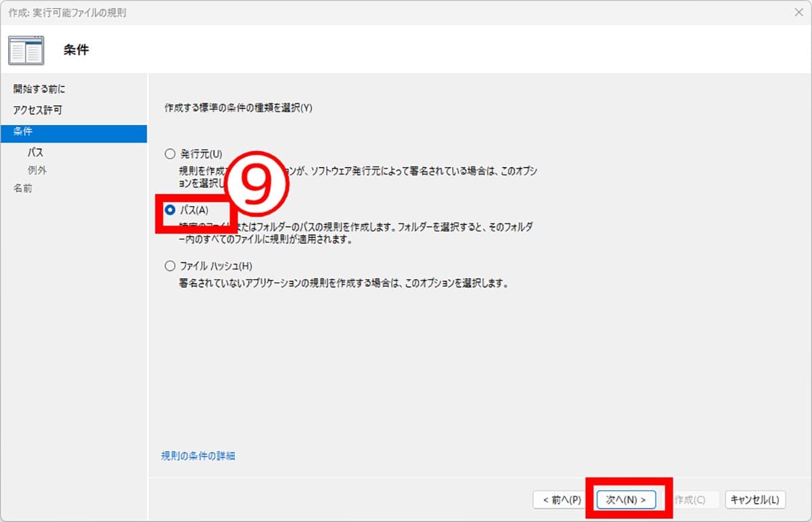This screenshot has height=522, width=812.
Task: Choose the ファイル ハッシュ(H) radio option
Action: click(x=170, y=266)
